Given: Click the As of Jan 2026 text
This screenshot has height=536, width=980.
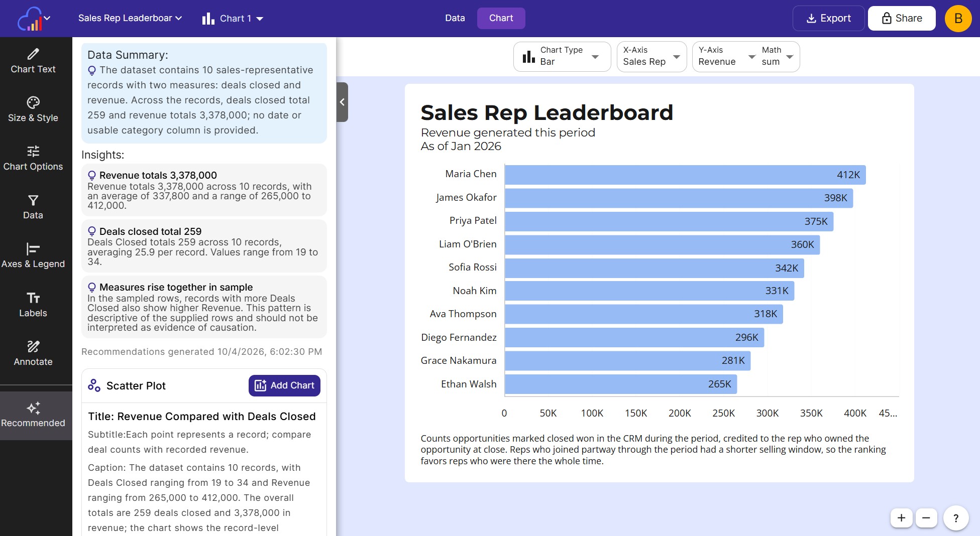Looking at the screenshot, I should click(x=461, y=146).
